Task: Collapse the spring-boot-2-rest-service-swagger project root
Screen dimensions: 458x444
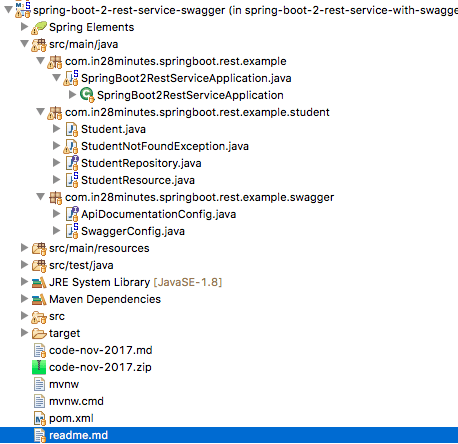Action: coord(8,10)
